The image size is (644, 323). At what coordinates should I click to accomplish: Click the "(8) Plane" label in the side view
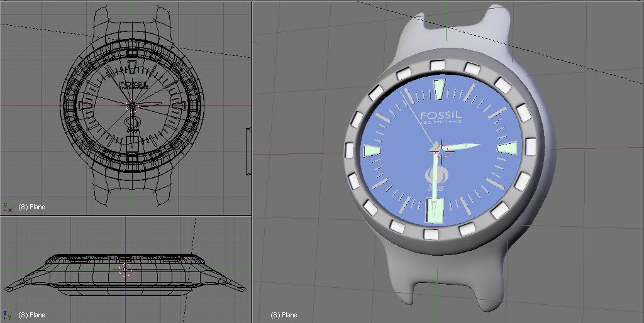[31, 315]
